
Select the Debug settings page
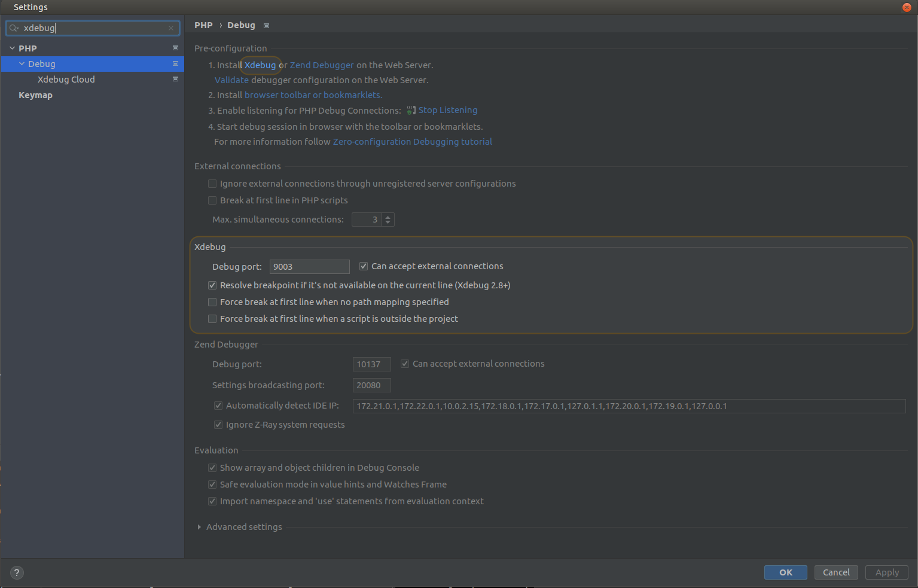[x=42, y=64]
